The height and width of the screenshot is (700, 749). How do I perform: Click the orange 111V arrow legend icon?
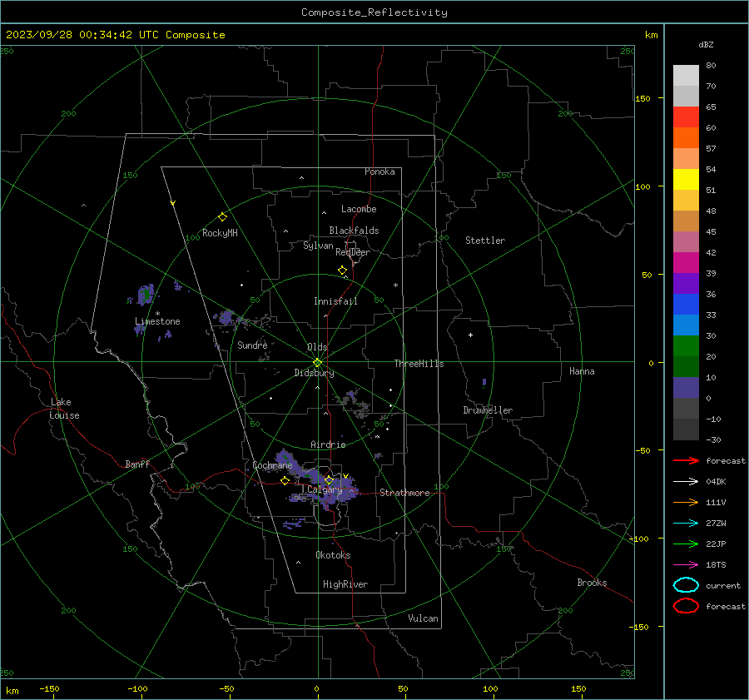tap(686, 502)
